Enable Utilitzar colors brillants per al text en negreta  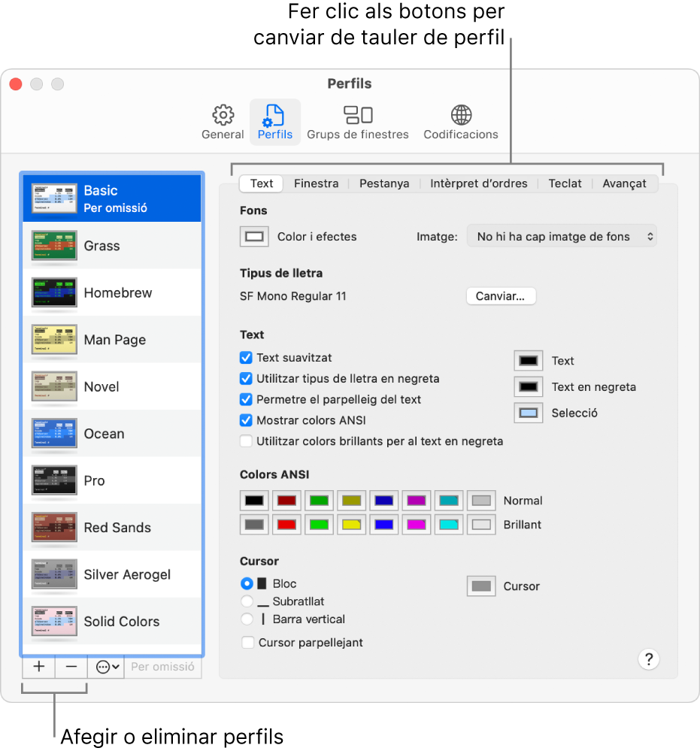(x=246, y=441)
